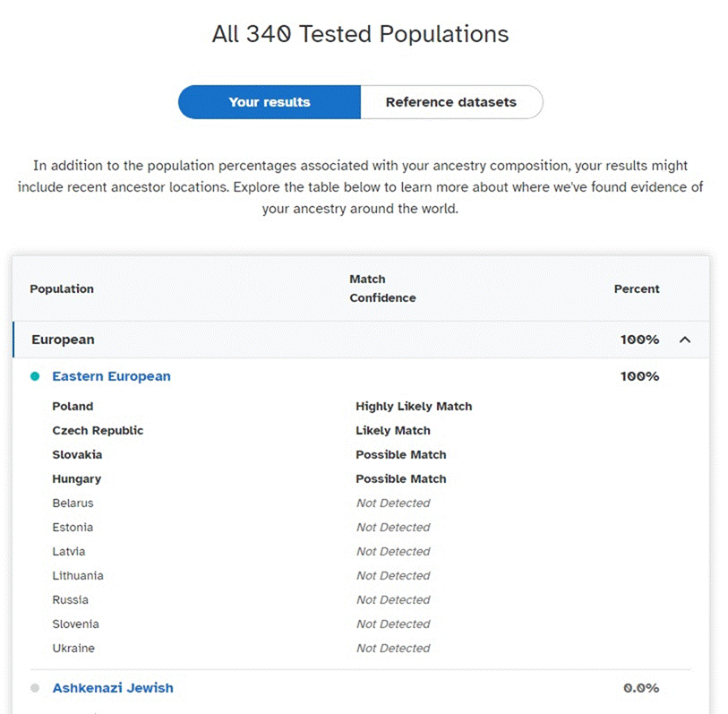This screenshot has width=728, height=714.
Task: Click the Hungary population entry
Action: (x=77, y=479)
